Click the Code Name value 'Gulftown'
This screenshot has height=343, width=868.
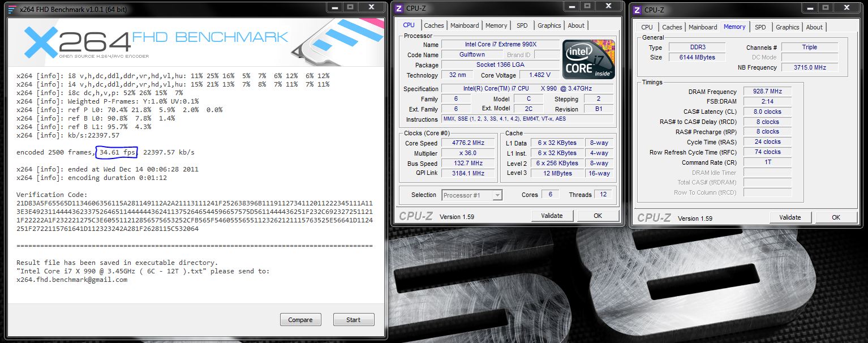point(471,55)
